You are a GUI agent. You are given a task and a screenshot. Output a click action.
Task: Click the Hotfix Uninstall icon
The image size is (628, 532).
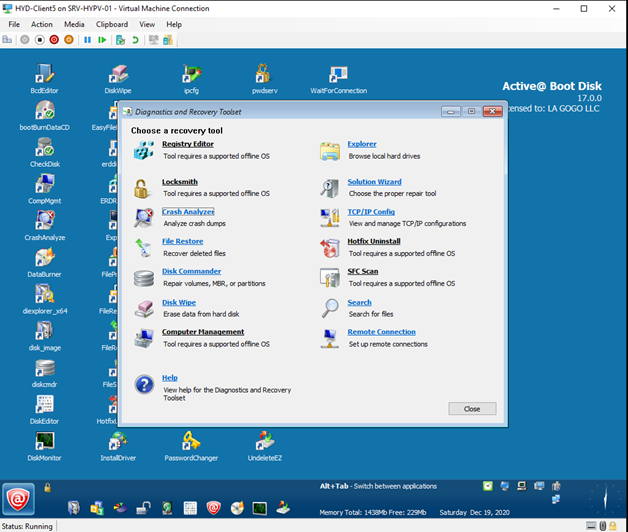coord(330,248)
